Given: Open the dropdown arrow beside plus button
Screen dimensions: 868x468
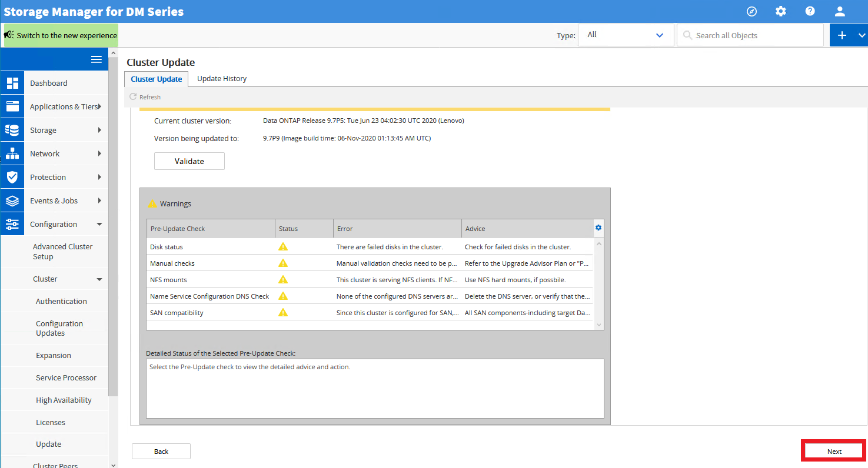Looking at the screenshot, I should coord(862,35).
